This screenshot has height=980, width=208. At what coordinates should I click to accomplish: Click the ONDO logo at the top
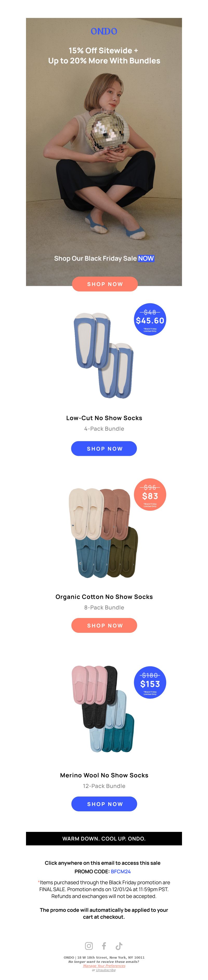[104, 31]
